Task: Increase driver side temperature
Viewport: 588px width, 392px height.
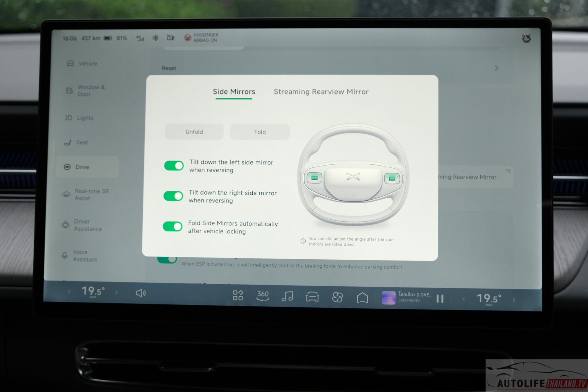Action: point(116,292)
